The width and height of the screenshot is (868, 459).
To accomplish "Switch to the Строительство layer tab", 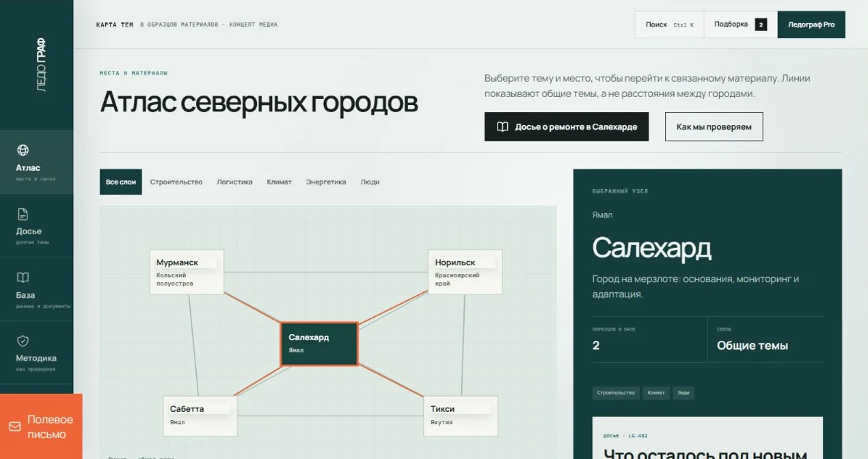I will pos(176,182).
